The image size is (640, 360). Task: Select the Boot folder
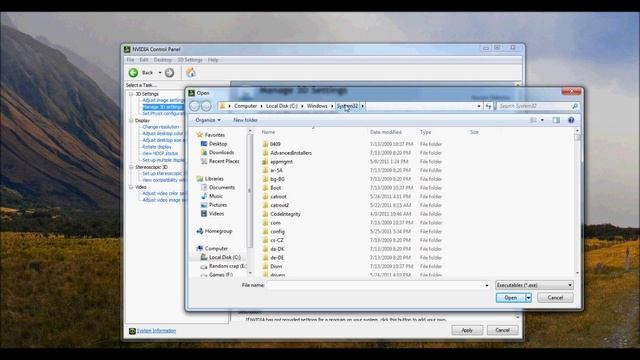(276, 188)
